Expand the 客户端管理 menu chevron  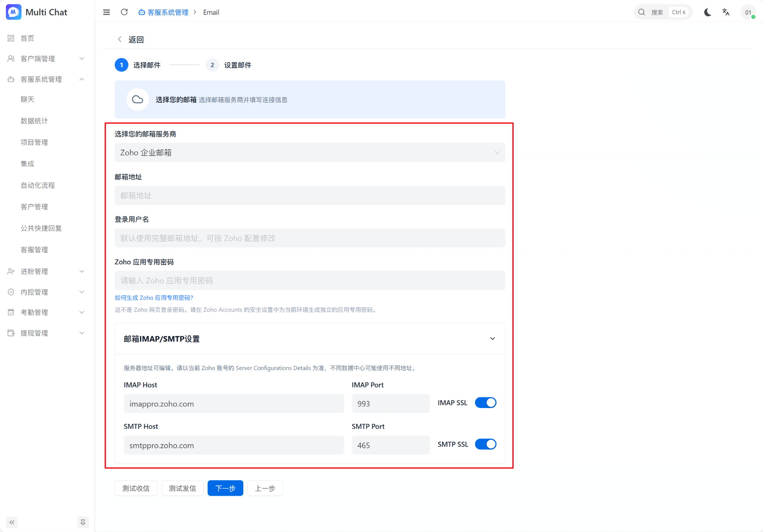(x=82, y=59)
